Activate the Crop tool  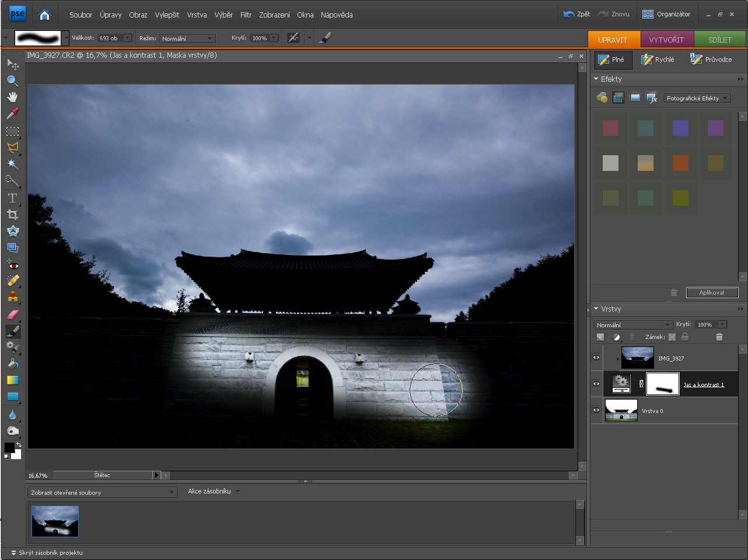pyautogui.click(x=12, y=215)
